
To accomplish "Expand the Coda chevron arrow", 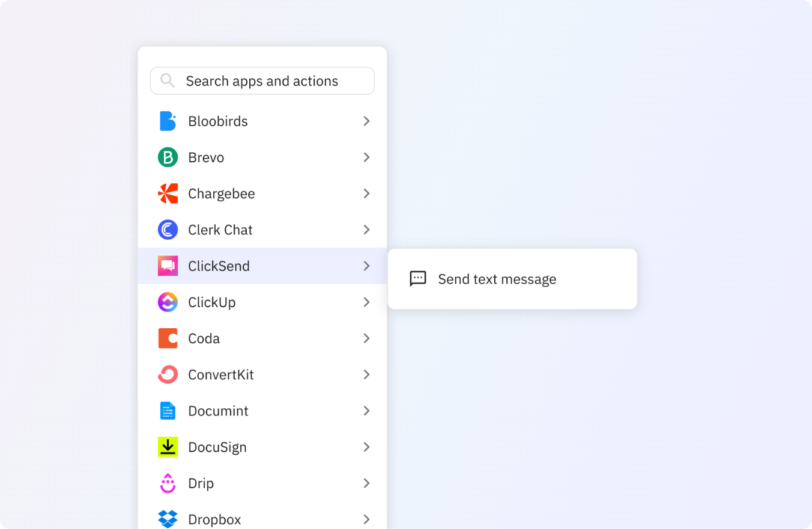I will tap(366, 338).
